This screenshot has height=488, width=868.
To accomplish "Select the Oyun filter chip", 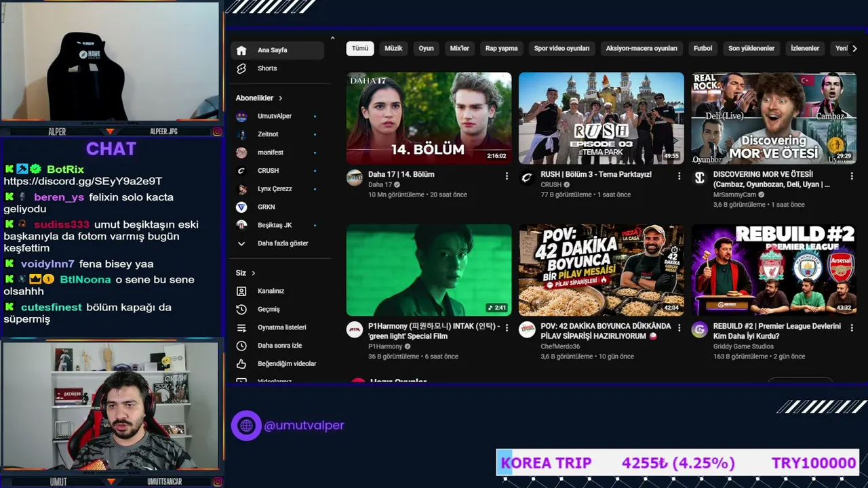I will coord(426,49).
